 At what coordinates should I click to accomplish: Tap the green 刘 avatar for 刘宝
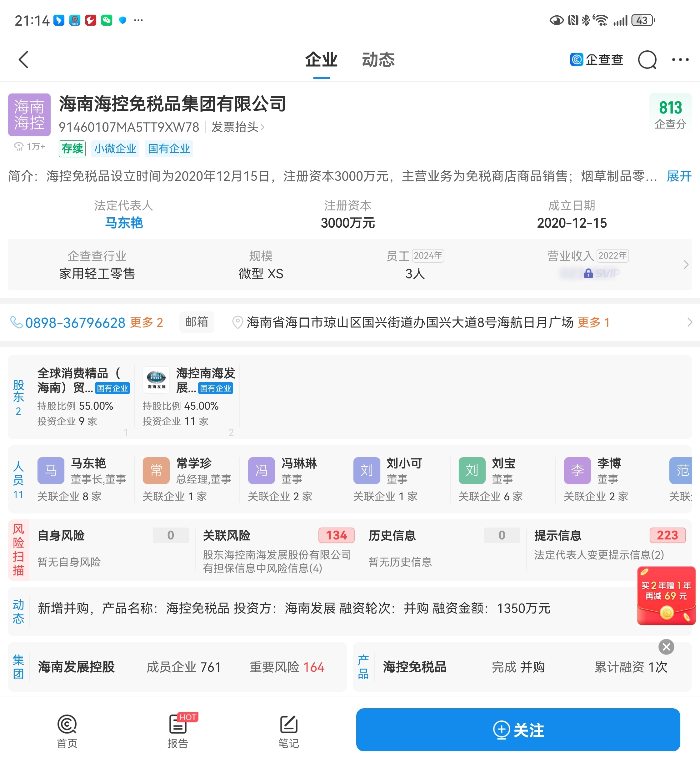click(x=472, y=470)
